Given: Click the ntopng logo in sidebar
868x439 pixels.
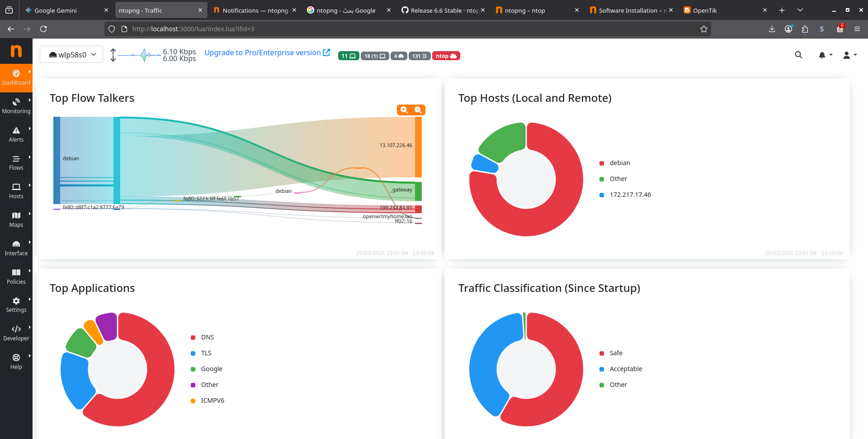Looking at the screenshot, I should click(16, 51).
